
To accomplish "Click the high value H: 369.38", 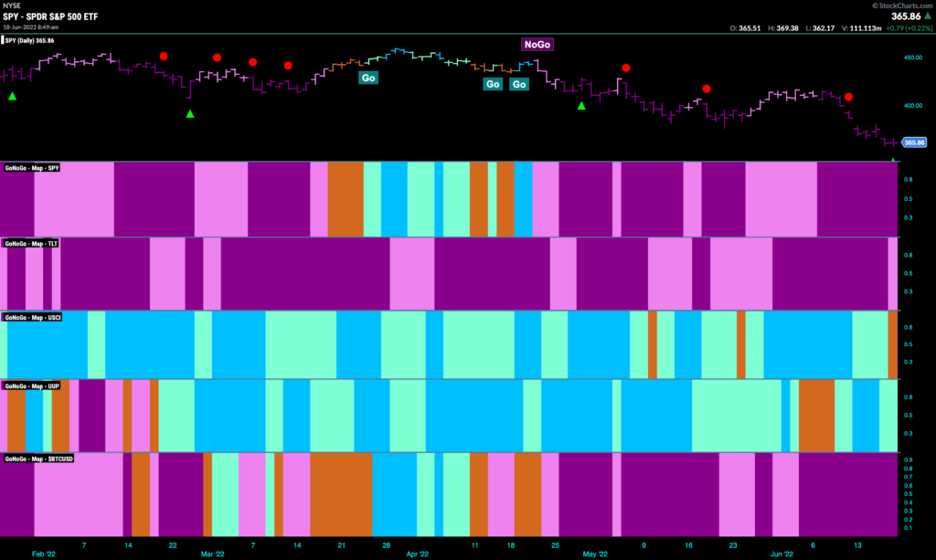I will pos(782,28).
